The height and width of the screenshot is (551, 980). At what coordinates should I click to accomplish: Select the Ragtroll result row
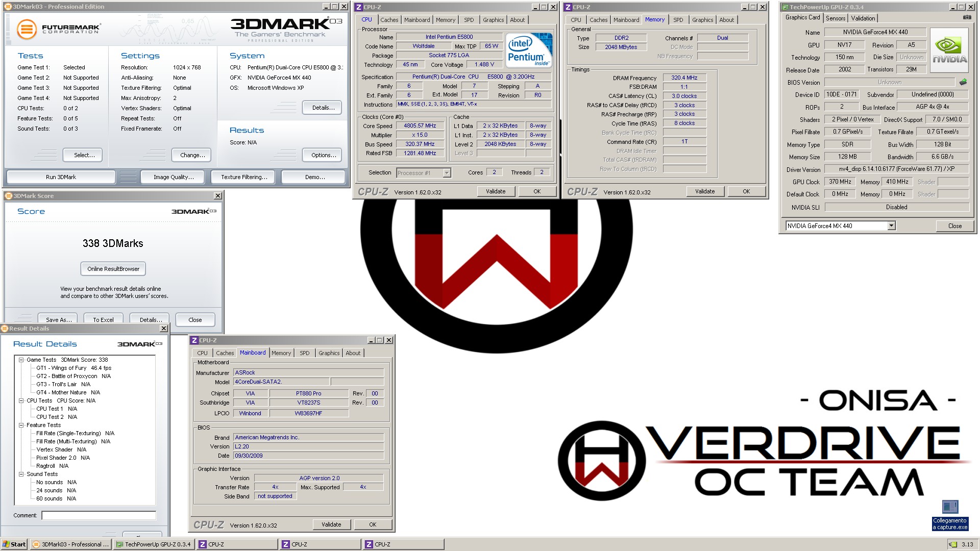52,466
